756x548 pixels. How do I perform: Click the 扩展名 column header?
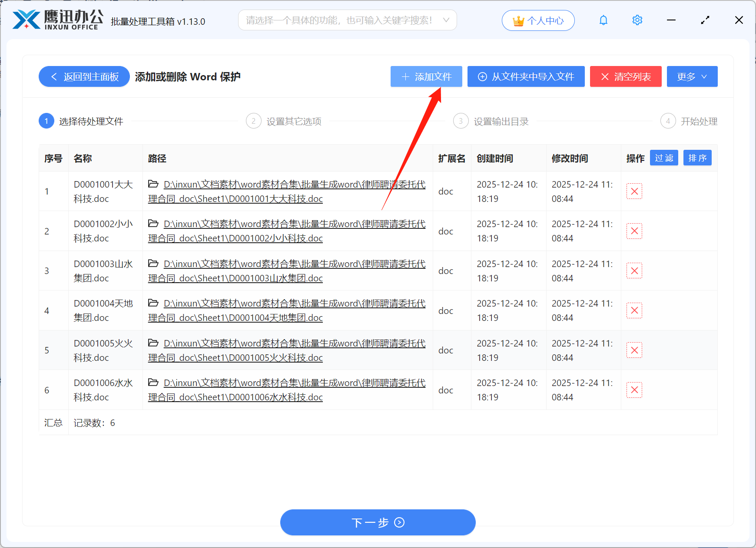point(452,158)
